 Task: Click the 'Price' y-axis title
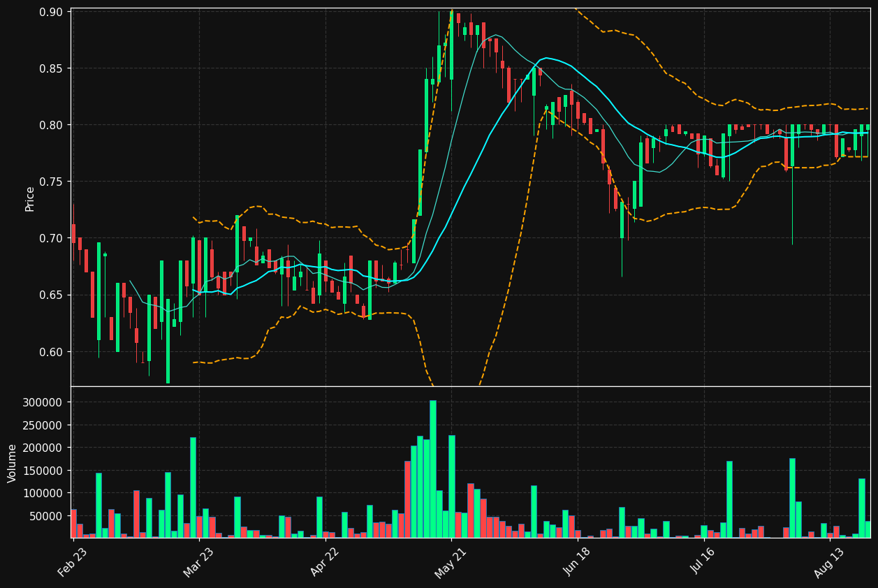[x=30, y=198]
